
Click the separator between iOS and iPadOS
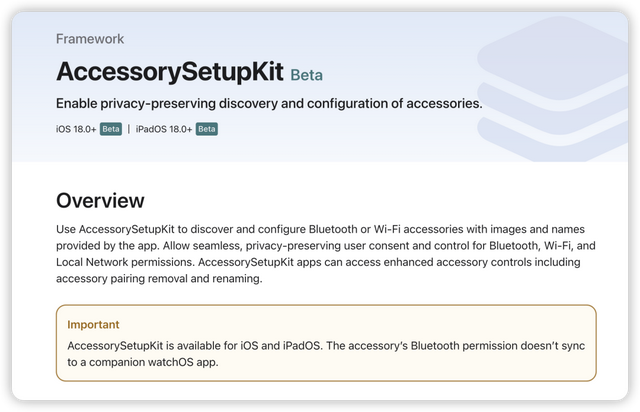(x=128, y=129)
